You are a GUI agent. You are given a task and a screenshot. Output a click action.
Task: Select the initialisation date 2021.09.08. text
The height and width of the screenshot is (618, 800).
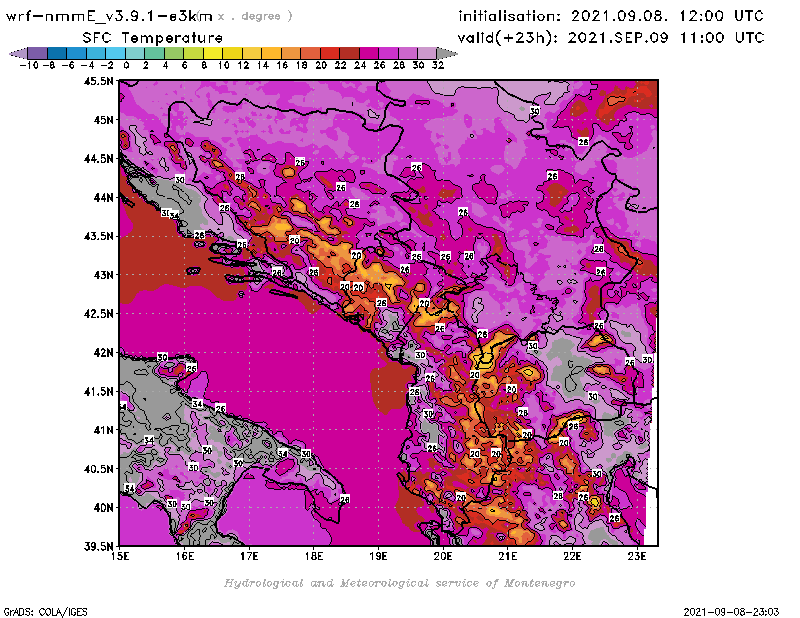pos(619,16)
